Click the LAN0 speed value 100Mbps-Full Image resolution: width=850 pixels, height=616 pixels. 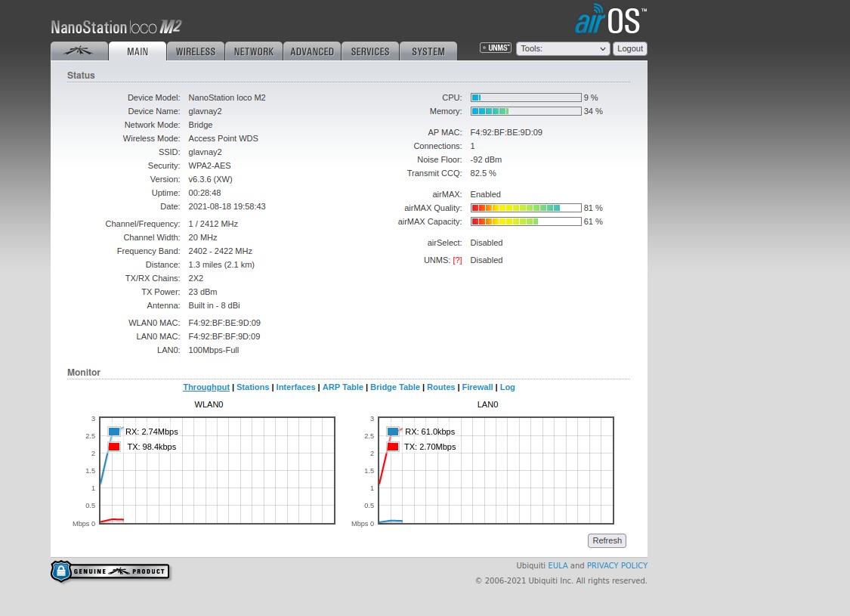pos(214,350)
